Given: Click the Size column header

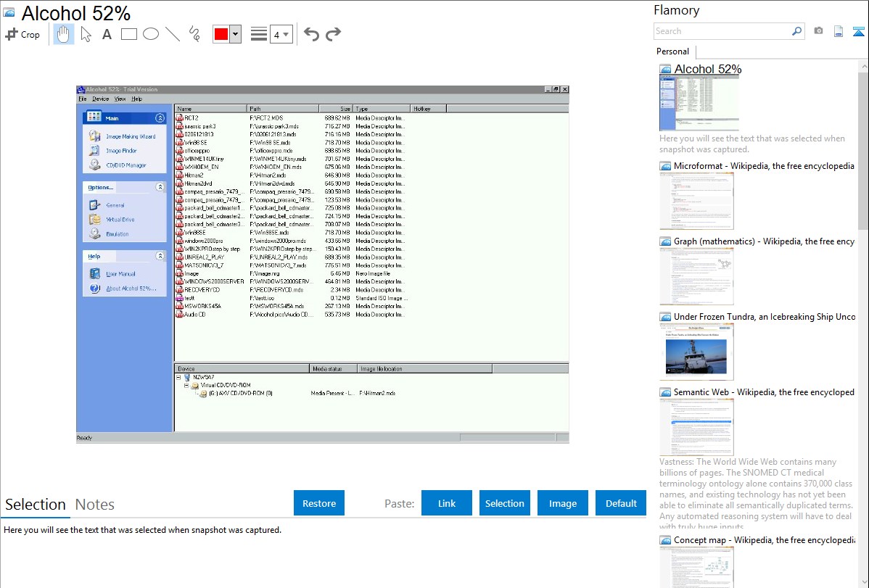Looking at the screenshot, I should point(336,109).
